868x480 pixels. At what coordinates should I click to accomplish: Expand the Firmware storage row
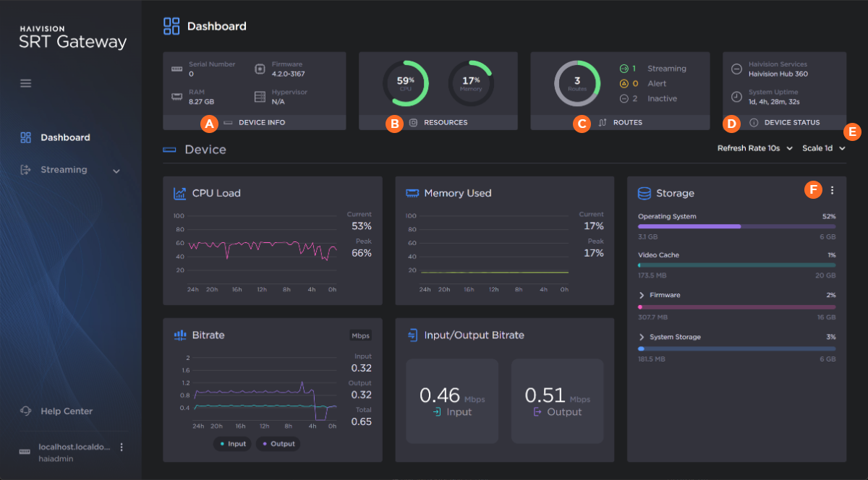(642, 296)
